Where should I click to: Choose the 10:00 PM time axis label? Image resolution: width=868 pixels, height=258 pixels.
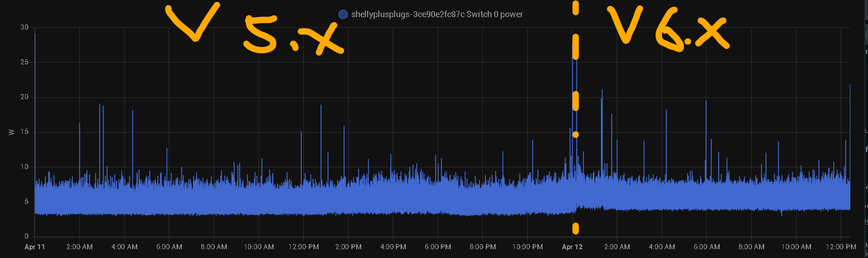coord(528,247)
